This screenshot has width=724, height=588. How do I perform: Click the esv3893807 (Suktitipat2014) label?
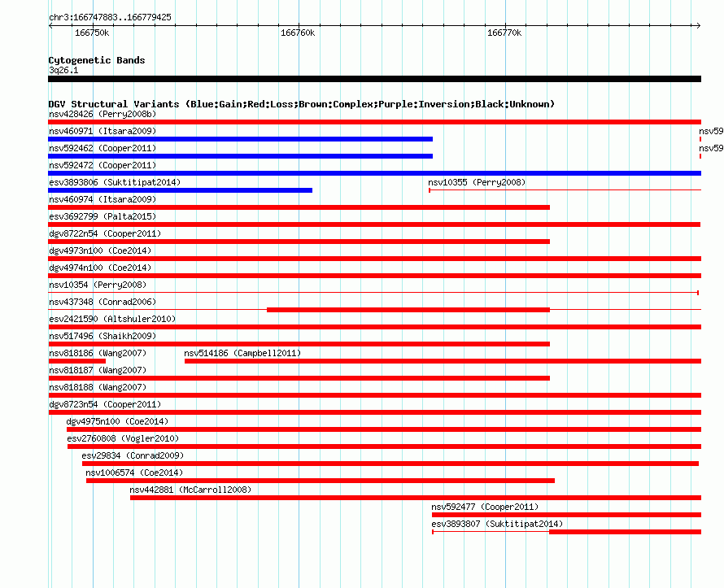click(497, 524)
